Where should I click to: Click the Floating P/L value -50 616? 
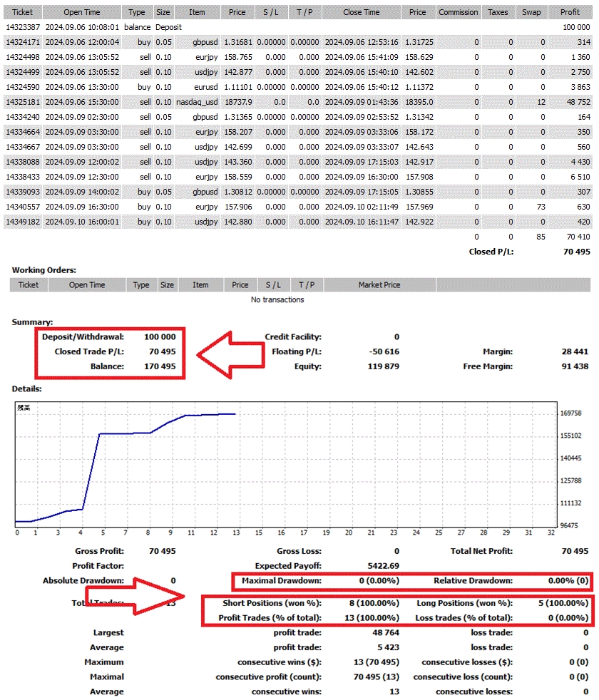(x=384, y=352)
